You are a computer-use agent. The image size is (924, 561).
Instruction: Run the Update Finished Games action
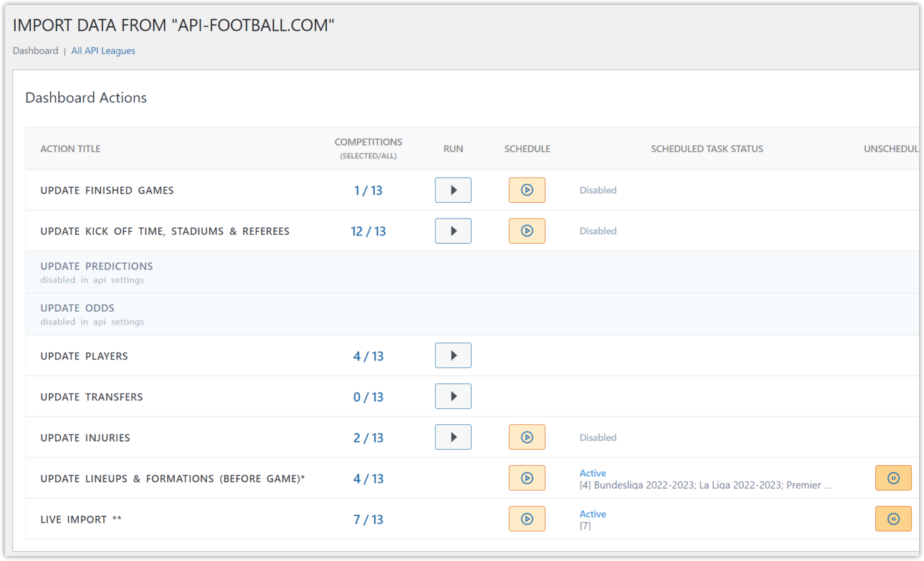click(452, 190)
